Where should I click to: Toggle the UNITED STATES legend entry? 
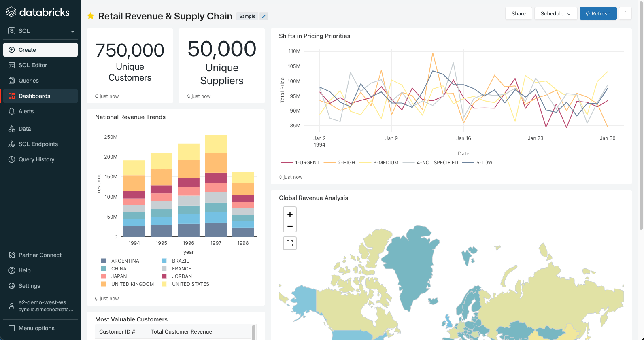pyautogui.click(x=190, y=284)
